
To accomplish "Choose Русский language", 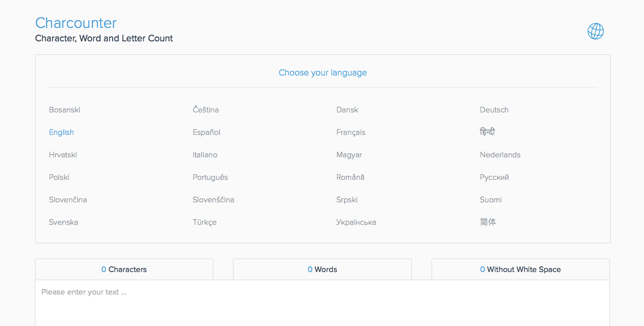I will coord(494,177).
